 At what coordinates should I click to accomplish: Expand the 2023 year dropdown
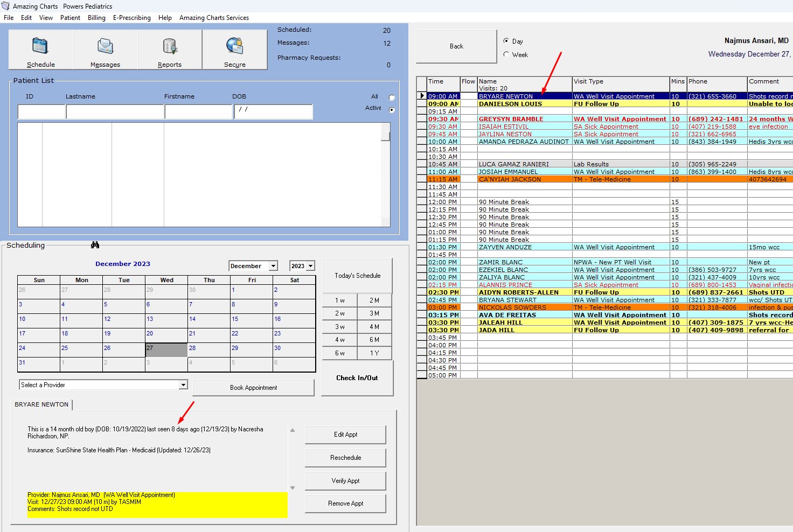[x=310, y=266]
